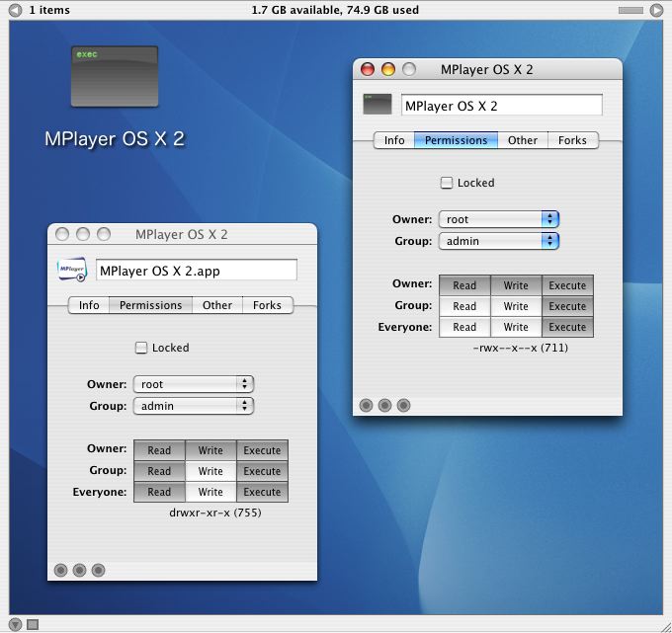Toggle Group Execute in .app window
Viewport: 672px width, 633px height.
pyautogui.click(x=262, y=471)
